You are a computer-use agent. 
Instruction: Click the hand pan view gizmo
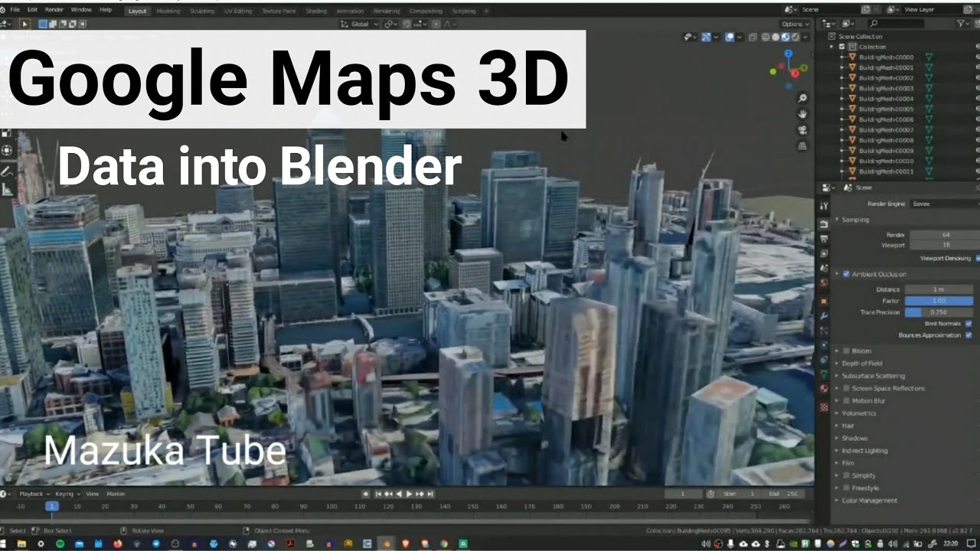(x=802, y=114)
